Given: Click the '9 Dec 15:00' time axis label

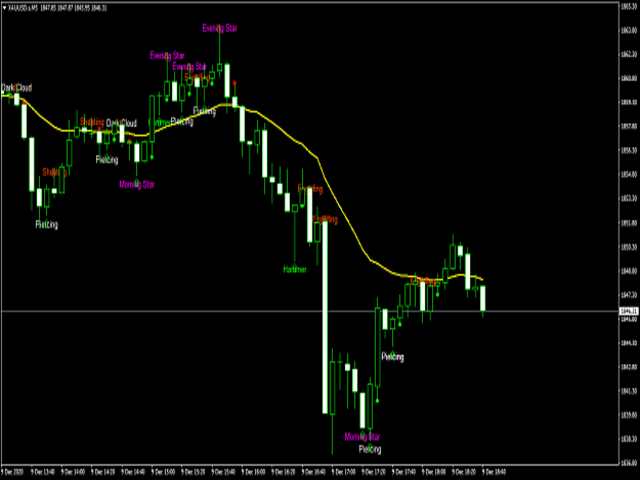Looking at the screenshot, I should [x=163, y=472].
